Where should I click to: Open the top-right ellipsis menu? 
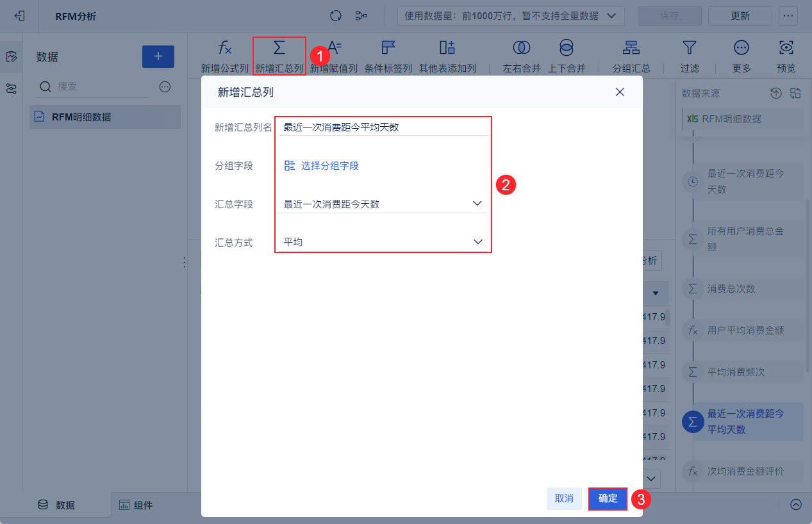click(788, 16)
